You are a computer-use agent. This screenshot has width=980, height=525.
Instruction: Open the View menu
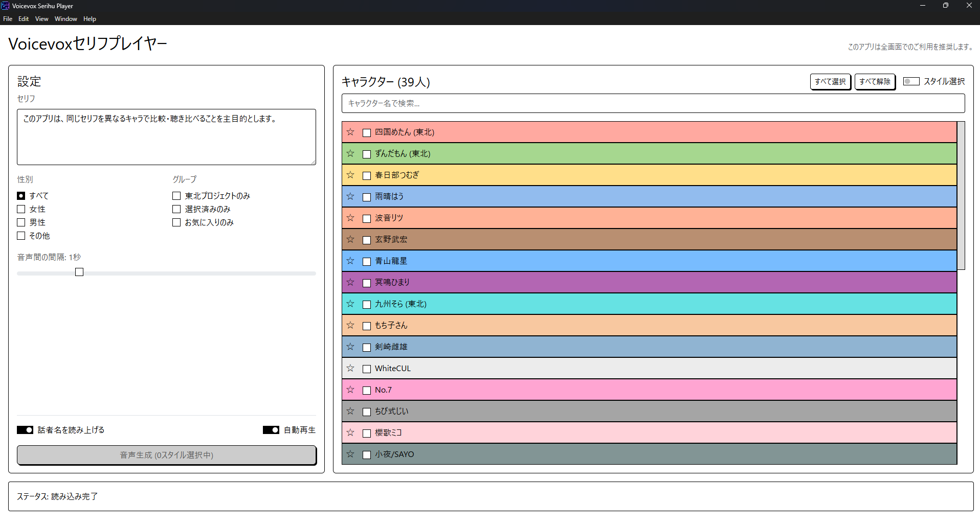tap(42, 19)
